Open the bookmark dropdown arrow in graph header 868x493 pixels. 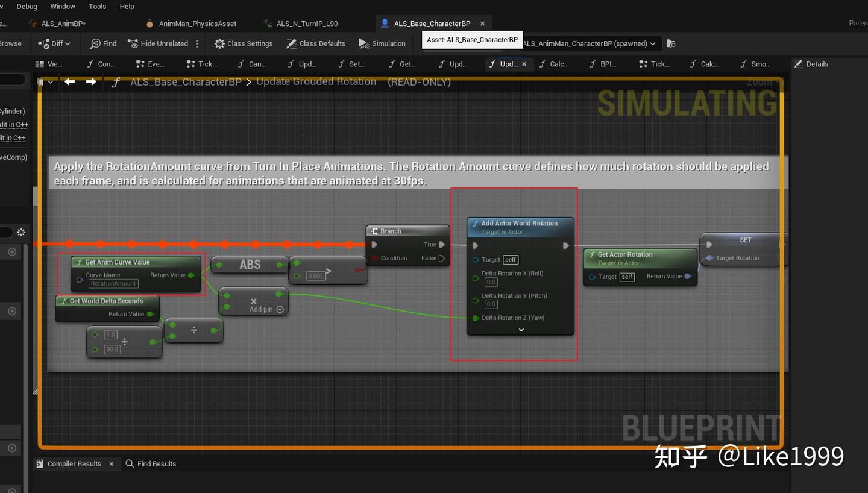pos(51,82)
